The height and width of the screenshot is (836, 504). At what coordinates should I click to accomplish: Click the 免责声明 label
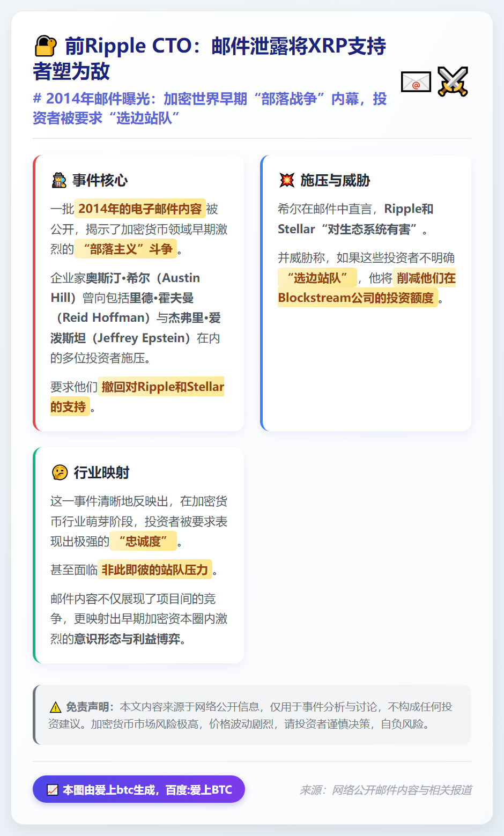[x=90, y=707]
